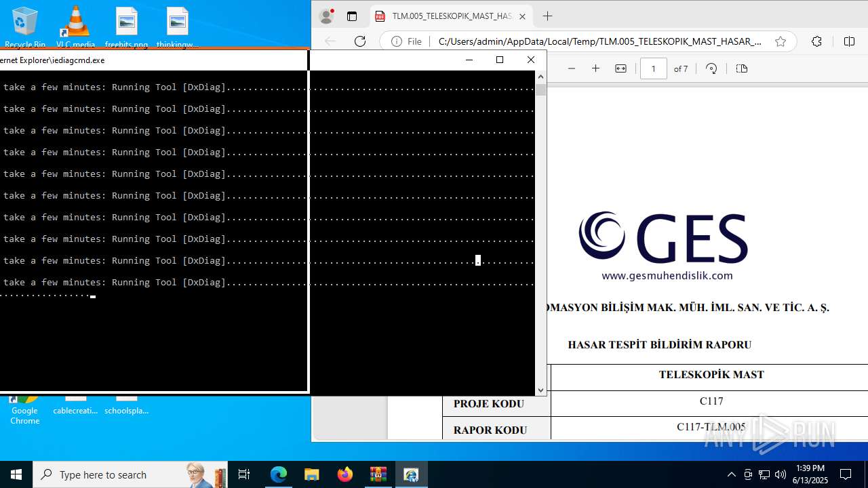Click the GES logo in the PDF
Viewport: 868px width, 488px height.
tap(663, 238)
